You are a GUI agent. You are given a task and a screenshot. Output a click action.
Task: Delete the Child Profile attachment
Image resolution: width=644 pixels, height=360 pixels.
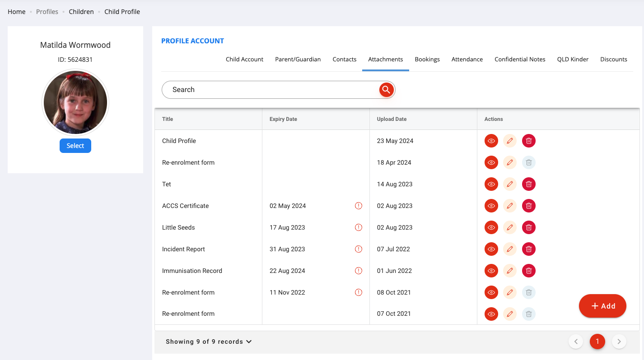click(529, 141)
